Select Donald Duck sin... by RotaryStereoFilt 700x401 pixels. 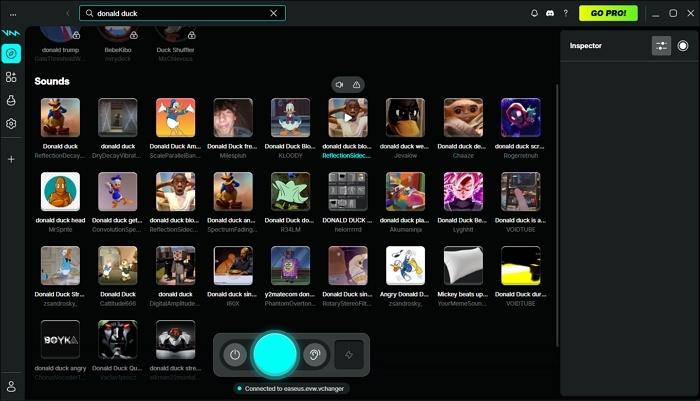(348, 266)
